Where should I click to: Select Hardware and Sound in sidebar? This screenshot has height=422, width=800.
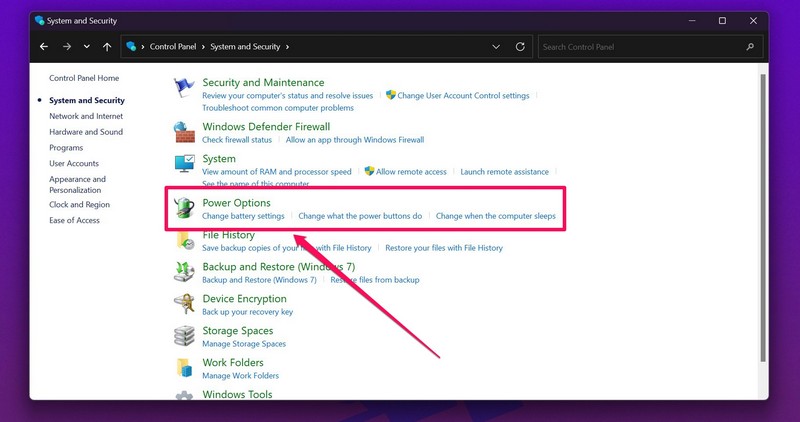coord(86,132)
